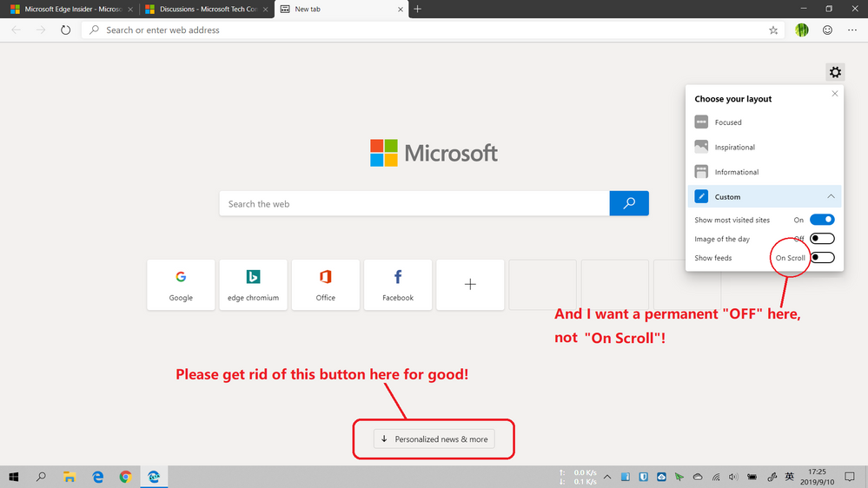Screen dimensions: 868x488
Task: Open File Explorer from taskbar
Action: click(x=70, y=477)
